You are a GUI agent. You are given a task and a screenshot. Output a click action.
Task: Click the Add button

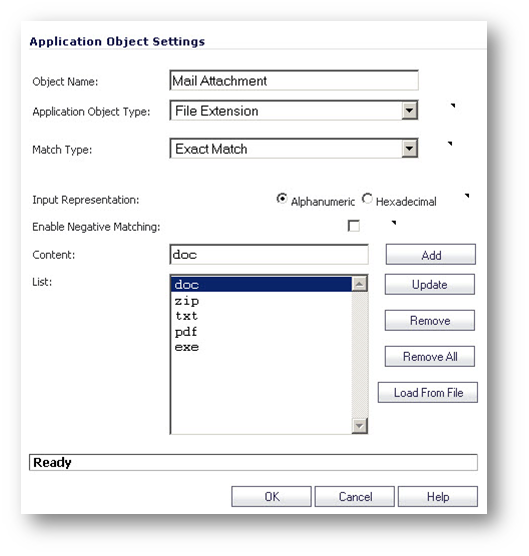431,255
